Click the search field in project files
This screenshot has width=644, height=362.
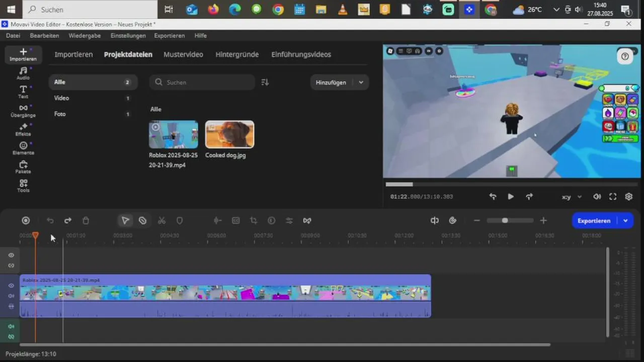tap(202, 82)
